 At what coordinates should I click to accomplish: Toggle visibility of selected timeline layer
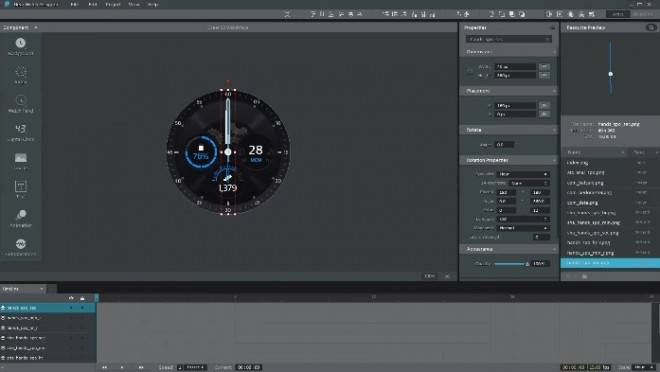(x=71, y=308)
